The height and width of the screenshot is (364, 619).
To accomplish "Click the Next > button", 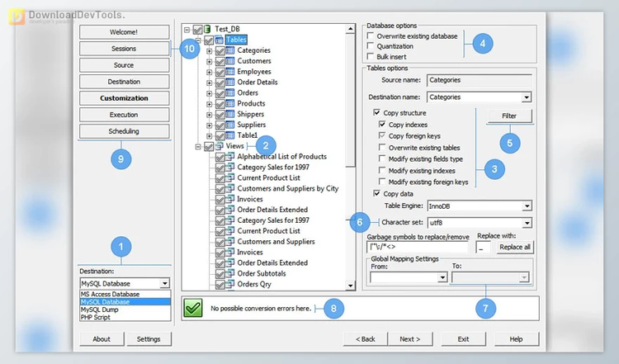I will [x=409, y=339].
